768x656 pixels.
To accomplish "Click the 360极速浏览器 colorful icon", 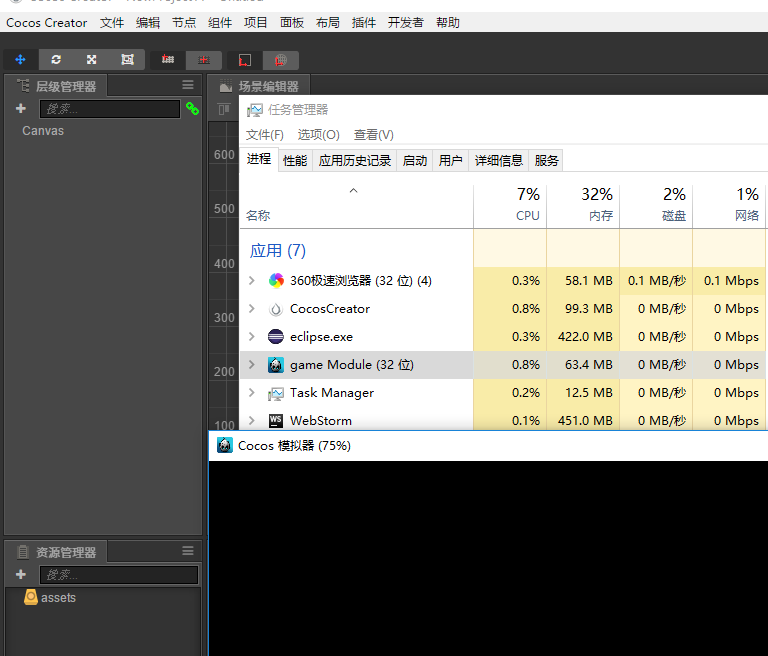I will (x=276, y=280).
